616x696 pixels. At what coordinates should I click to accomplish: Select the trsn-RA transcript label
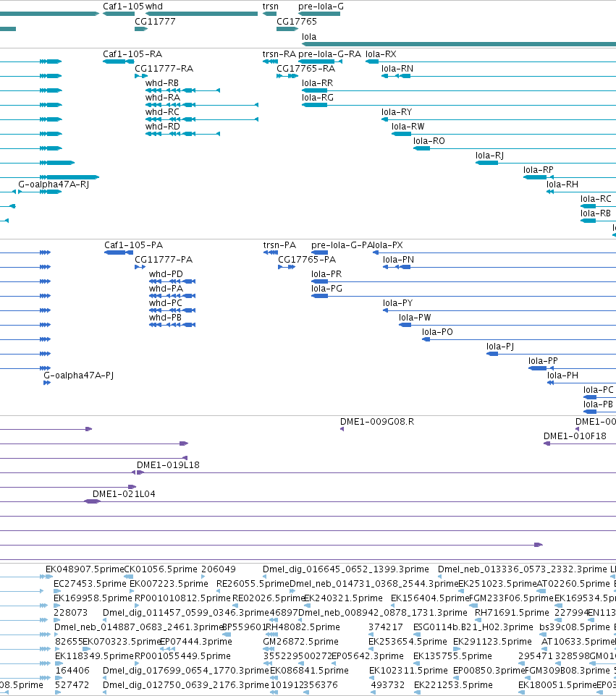click(279, 54)
